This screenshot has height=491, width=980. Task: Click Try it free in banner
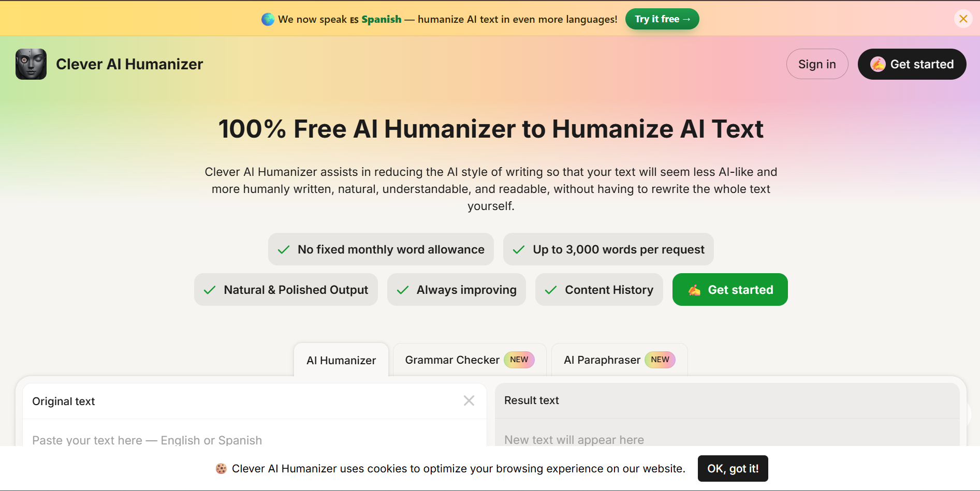pyautogui.click(x=662, y=19)
